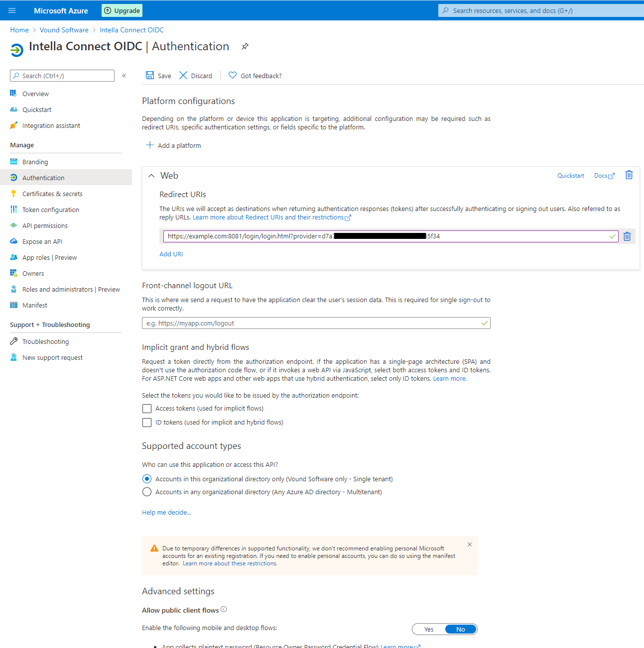
Task: Pin the Intella Connect OIDC page
Action: pyautogui.click(x=245, y=46)
